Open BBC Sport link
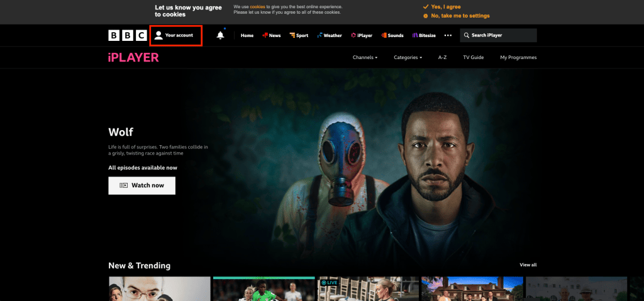644x301 pixels. coord(299,35)
